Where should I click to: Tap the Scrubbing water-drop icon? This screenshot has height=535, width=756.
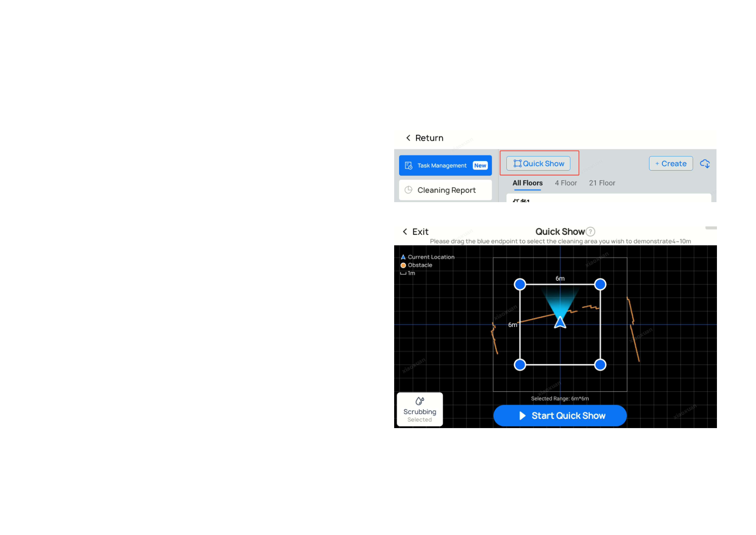[x=419, y=401]
